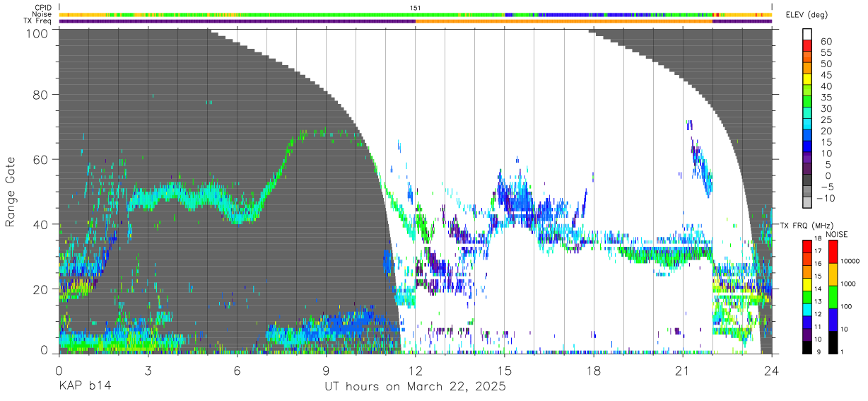The width and height of the screenshot is (868, 401).
Task: Click the 16 label on TX FRQ legend
Action: tap(818, 263)
